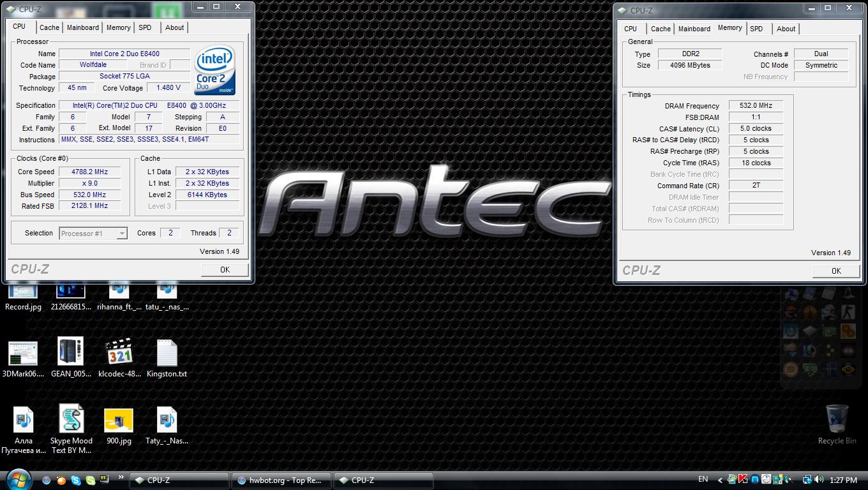Click the 'Socket 775 LGA' package value
The image size is (868, 490).
[124, 77]
